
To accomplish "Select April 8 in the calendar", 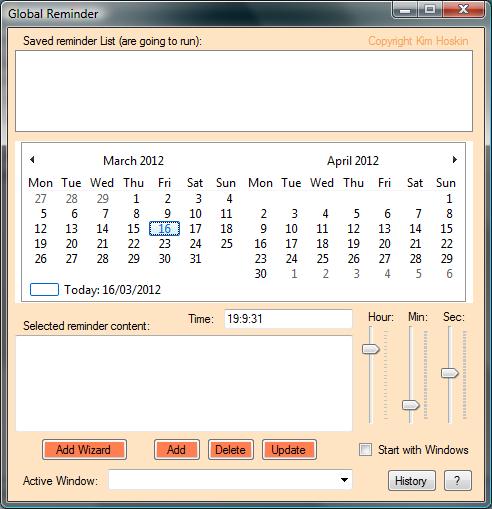I will pos(449,214).
